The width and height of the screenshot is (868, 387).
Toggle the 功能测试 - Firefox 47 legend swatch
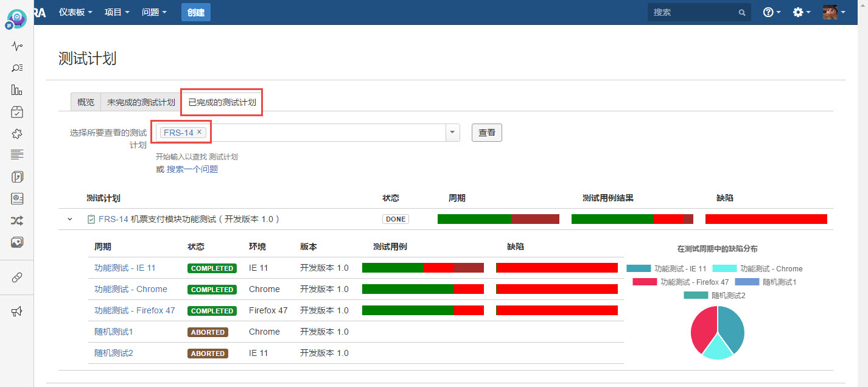tap(645, 282)
